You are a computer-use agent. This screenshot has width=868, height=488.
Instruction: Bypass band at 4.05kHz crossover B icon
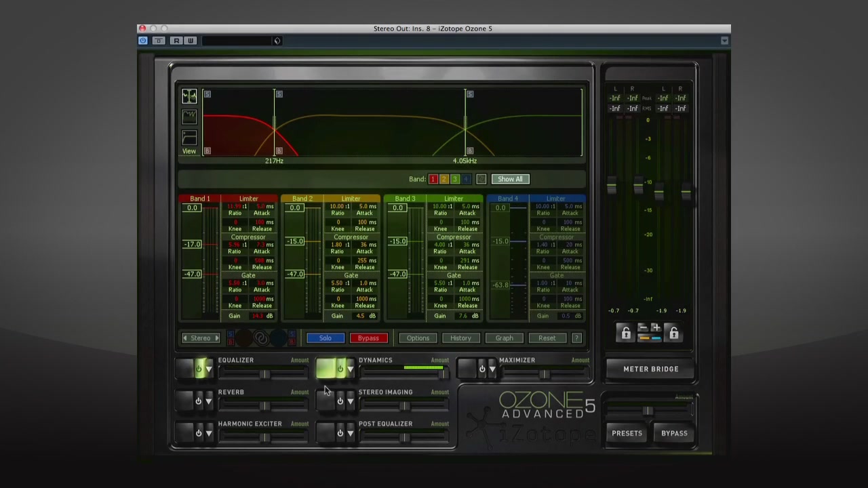[470, 150]
